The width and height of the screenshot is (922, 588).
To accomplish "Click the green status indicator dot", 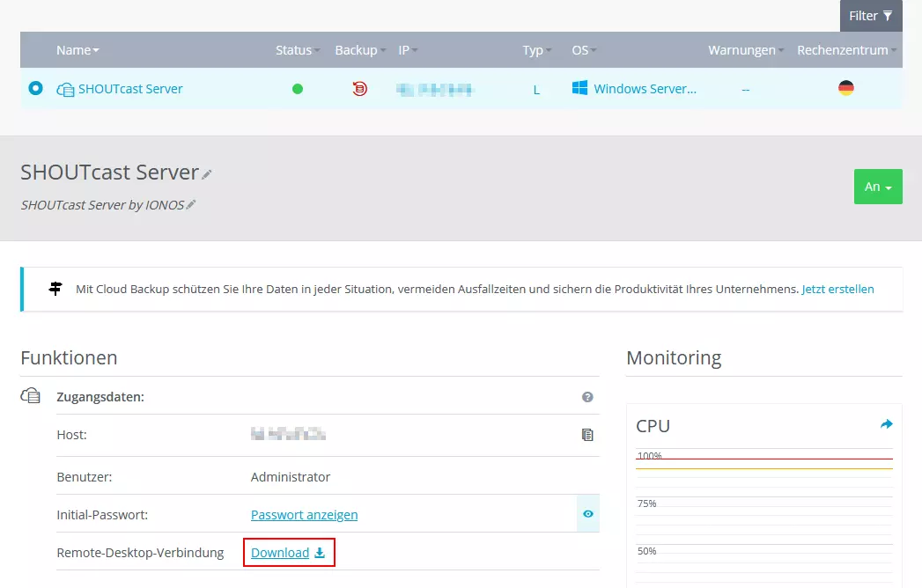I will [x=298, y=89].
